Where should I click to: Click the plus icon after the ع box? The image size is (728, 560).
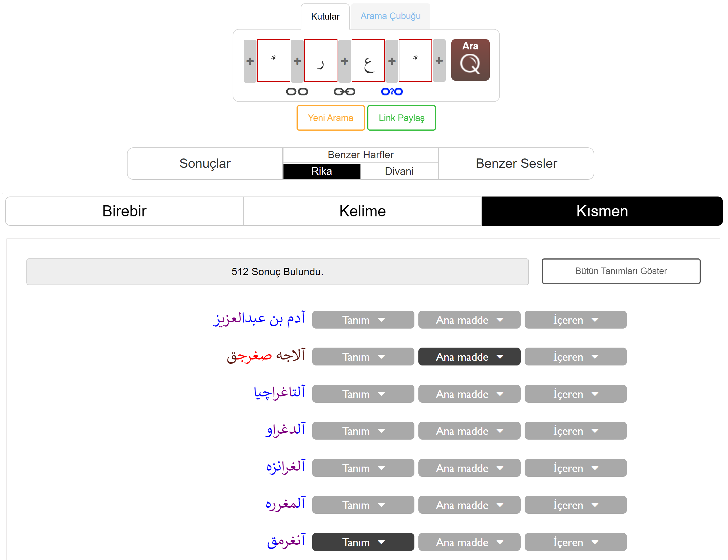click(392, 61)
